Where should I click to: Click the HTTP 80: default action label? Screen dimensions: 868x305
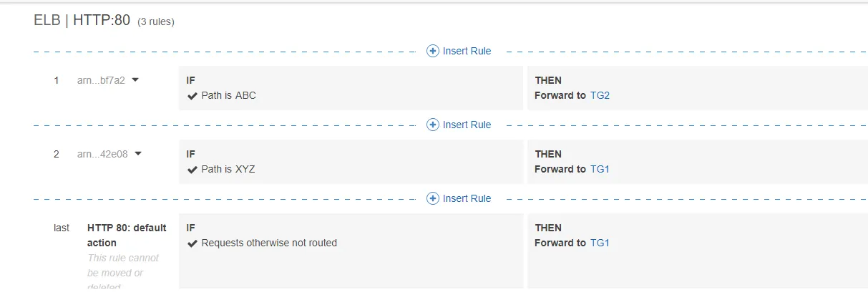tap(127, 235)
